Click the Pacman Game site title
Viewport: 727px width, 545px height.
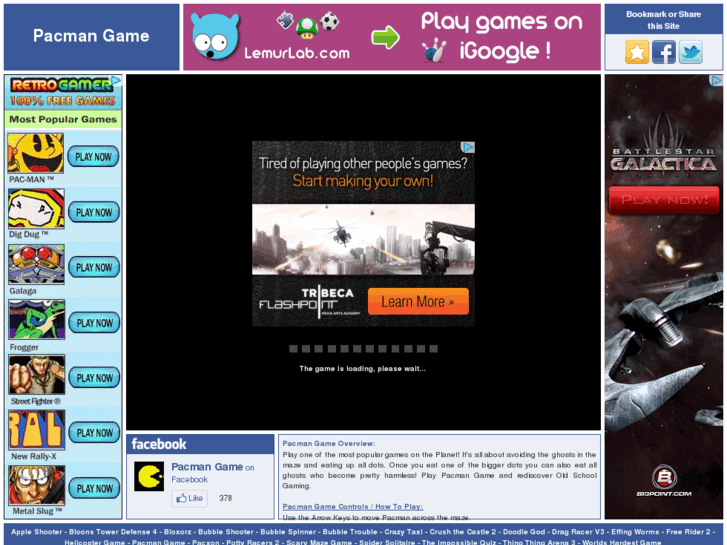[91, 36]
